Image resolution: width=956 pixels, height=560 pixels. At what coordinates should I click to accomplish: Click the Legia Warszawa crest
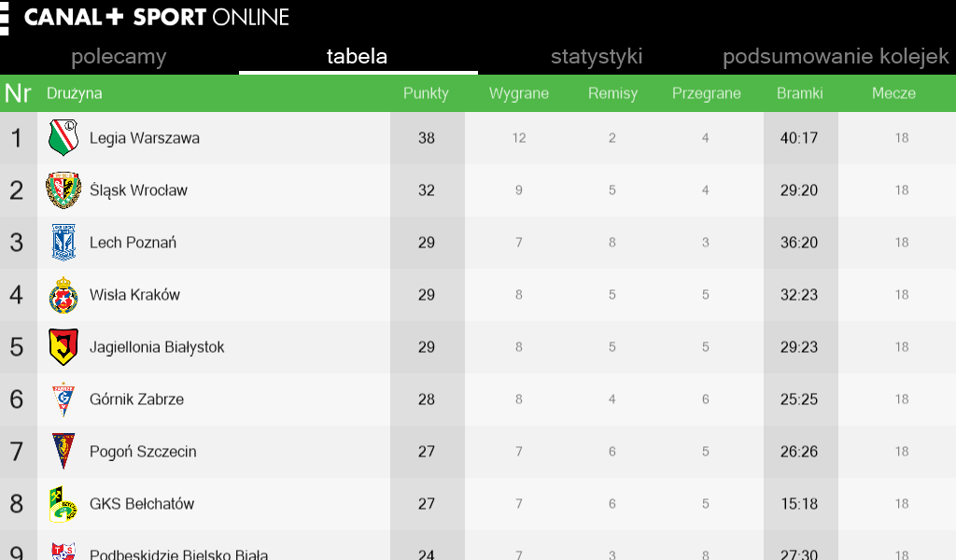[x=63, y=138]
